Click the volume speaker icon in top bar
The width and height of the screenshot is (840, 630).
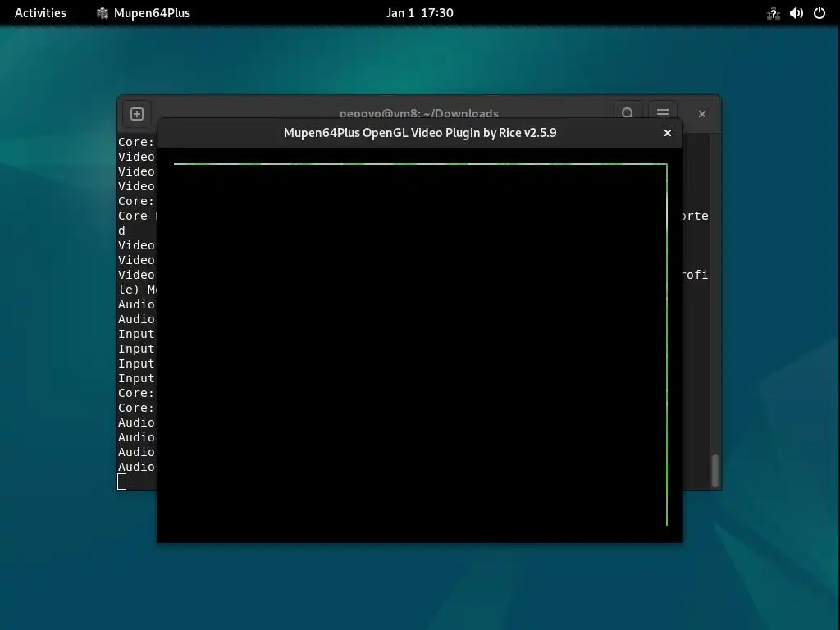point(796,13)
